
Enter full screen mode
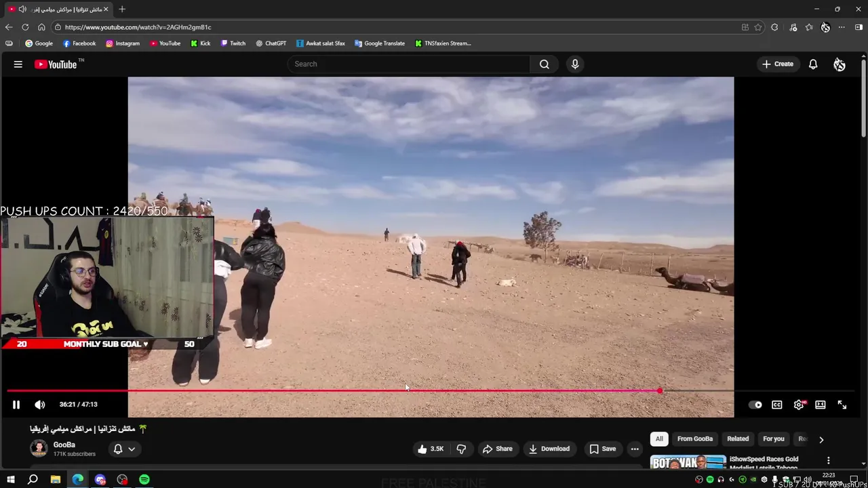coord(842,405)
